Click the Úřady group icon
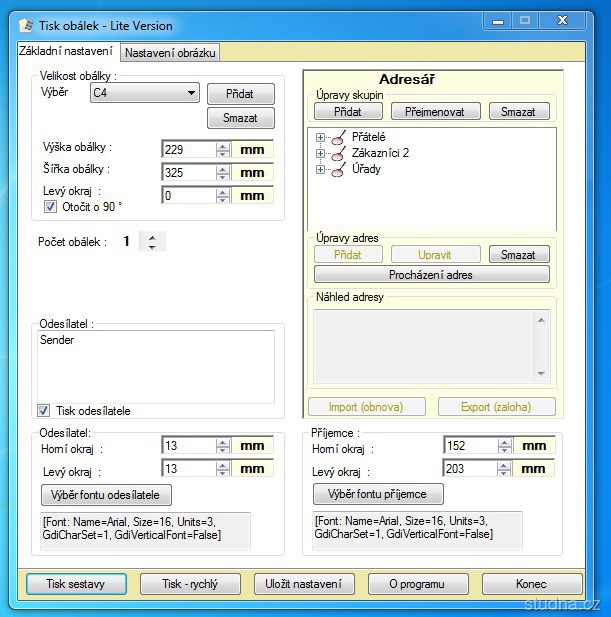Screen dimensions: 611x617 [338, 169]
